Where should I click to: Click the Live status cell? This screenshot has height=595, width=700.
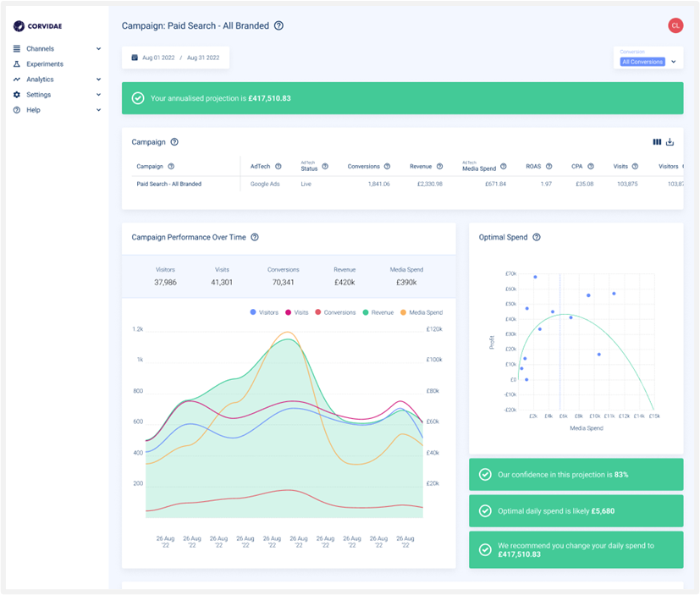pos(306,184)
